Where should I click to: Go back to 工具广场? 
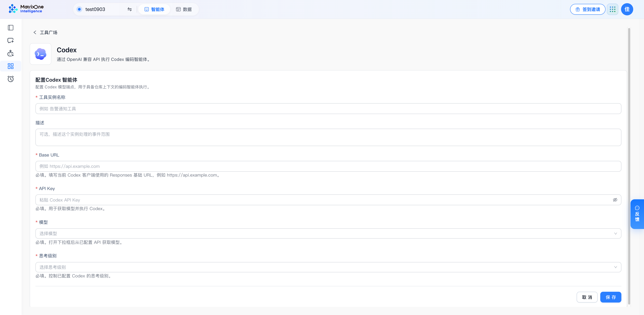click(48, 33)
